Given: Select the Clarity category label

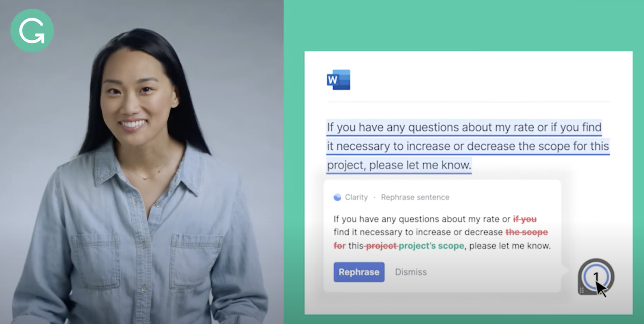Looking at the screenshot, I should tap(356, 197).
